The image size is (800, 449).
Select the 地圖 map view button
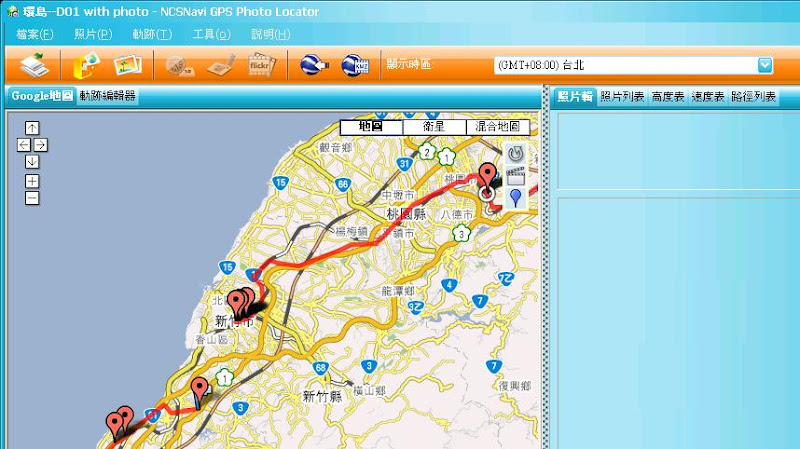point(371,127)
